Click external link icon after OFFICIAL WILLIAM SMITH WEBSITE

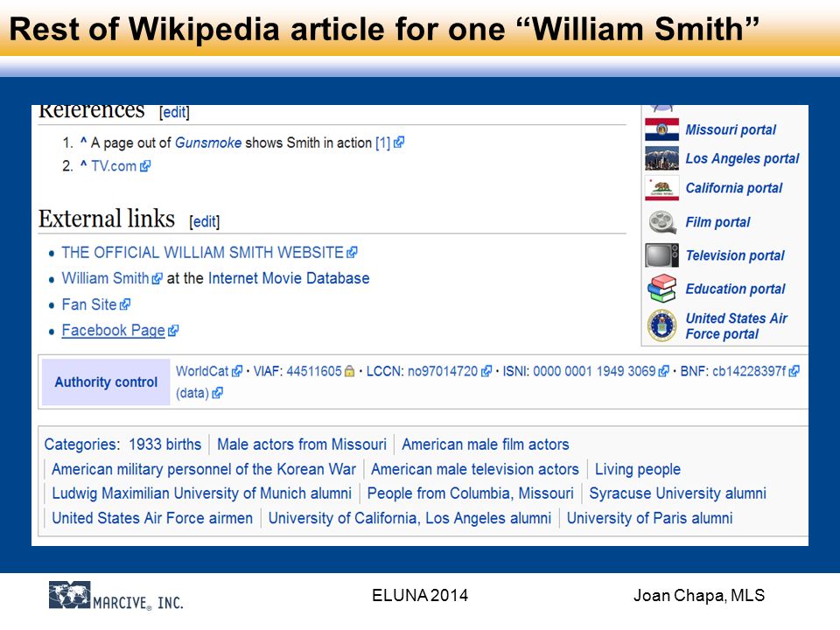(352, 252)
